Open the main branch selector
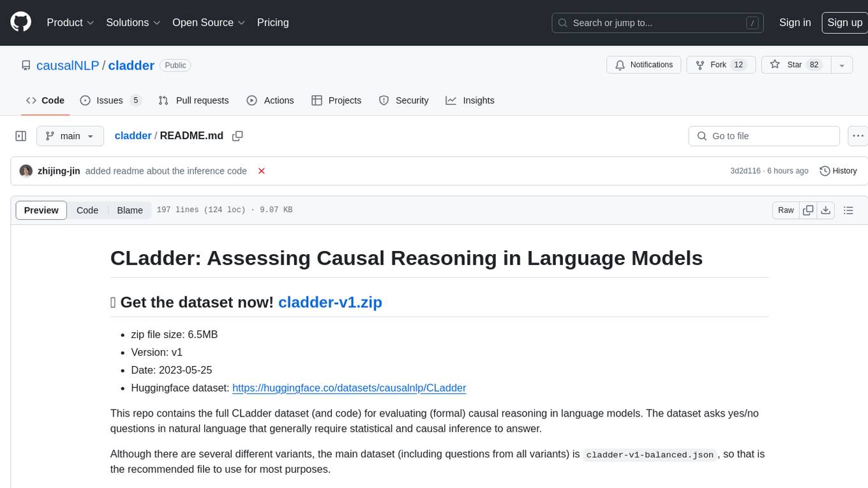Image resolution: width=868 pixels, height=488 pixels. (70, 136)
